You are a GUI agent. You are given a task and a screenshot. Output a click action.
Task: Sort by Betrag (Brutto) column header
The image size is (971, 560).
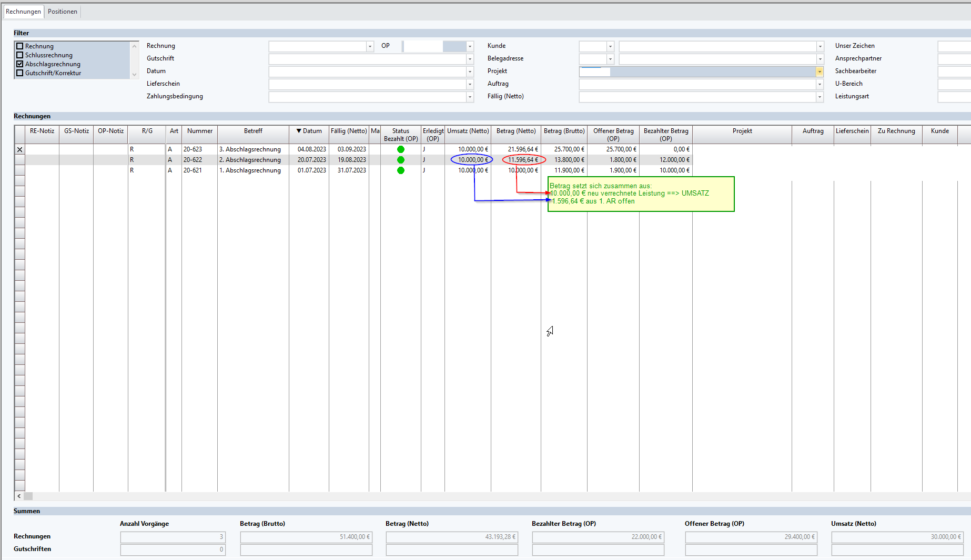(564, 131)
